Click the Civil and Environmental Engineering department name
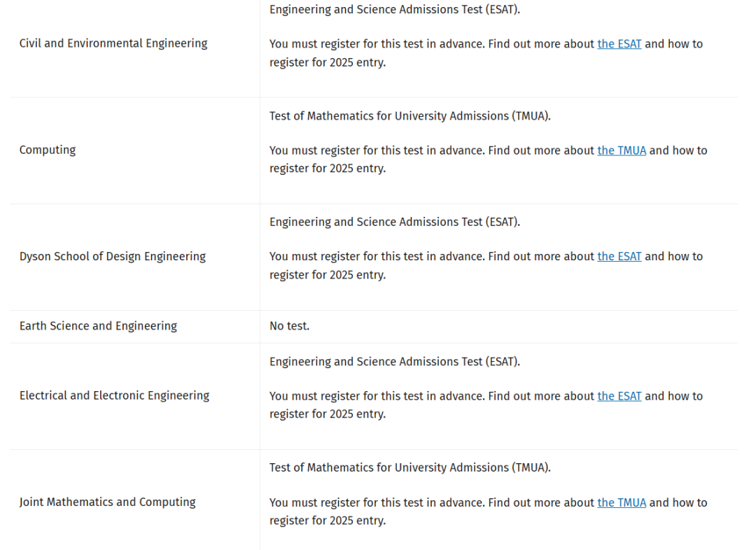Screen dimensions: 756x550 pos(113,43)
